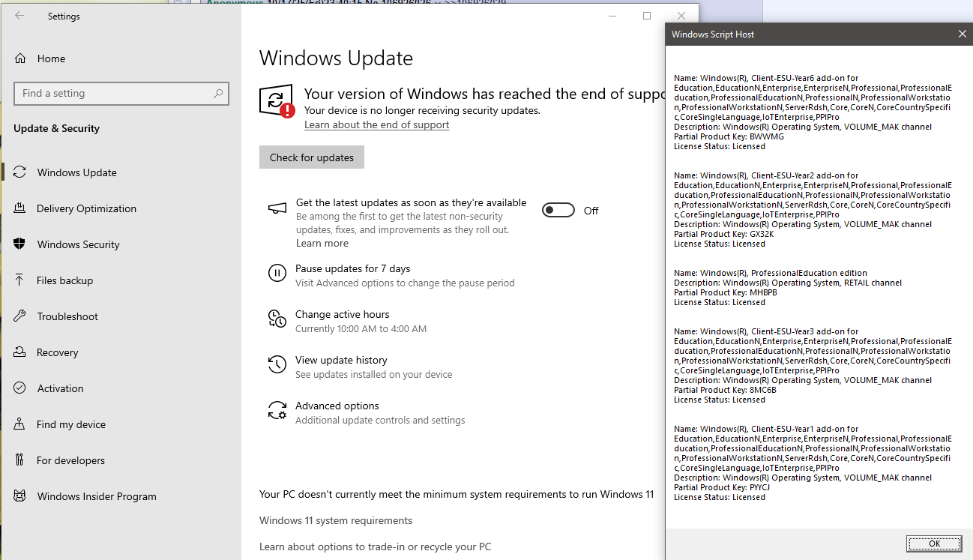Click the For developers sliders icon
Image resolution: width=973 pixels, height=560 pixels.
pyautogui.click(x=20, y=460)
